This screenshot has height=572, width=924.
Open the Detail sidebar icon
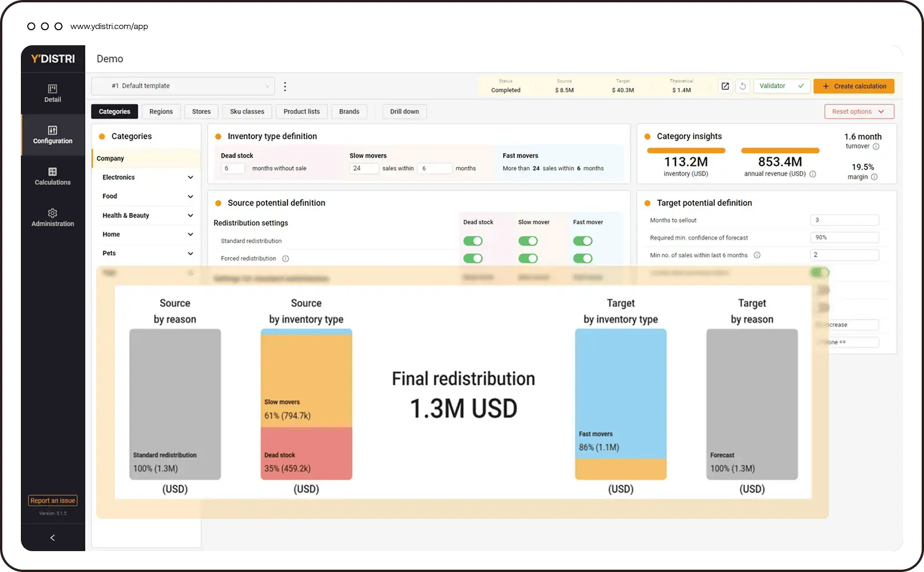coord(52,93)
